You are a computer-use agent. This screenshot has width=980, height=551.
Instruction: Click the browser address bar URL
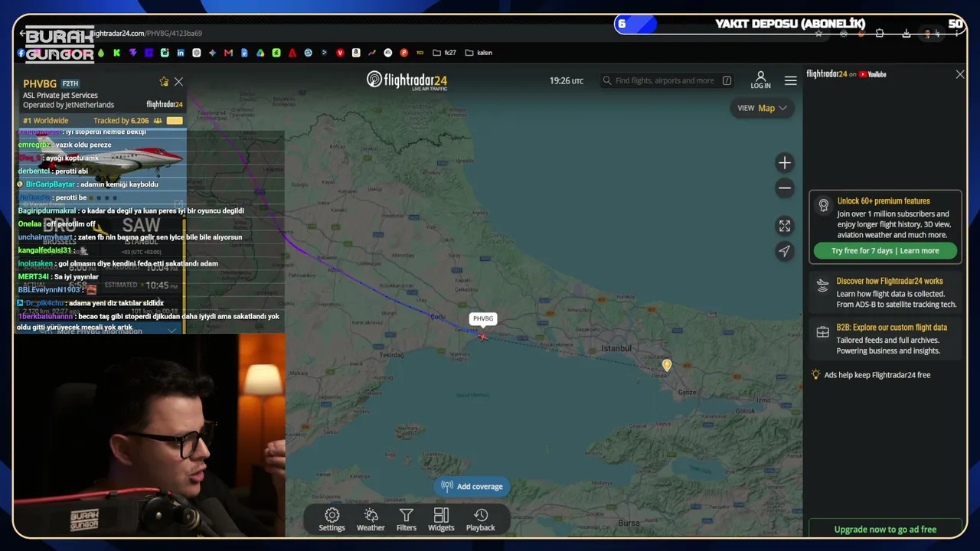coord(145,34)
